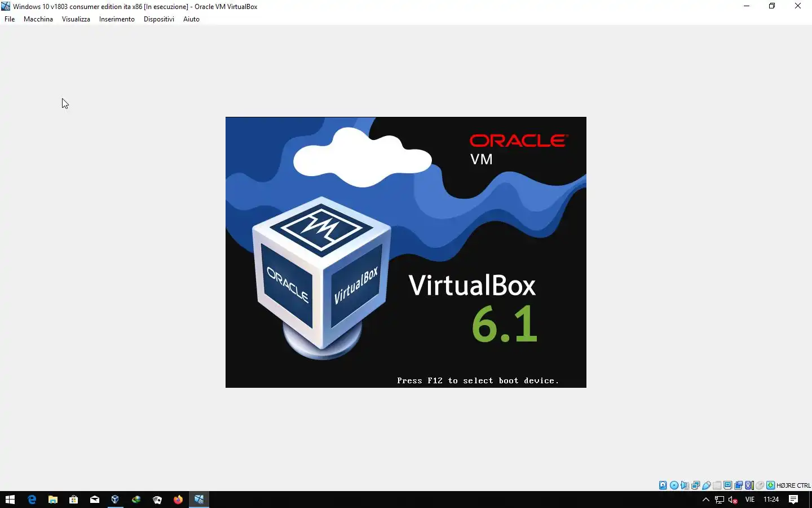Click the recording status bar icon
Image resolution: width=812 pixels, height=508 pixels.
click(x=738, y=485)
